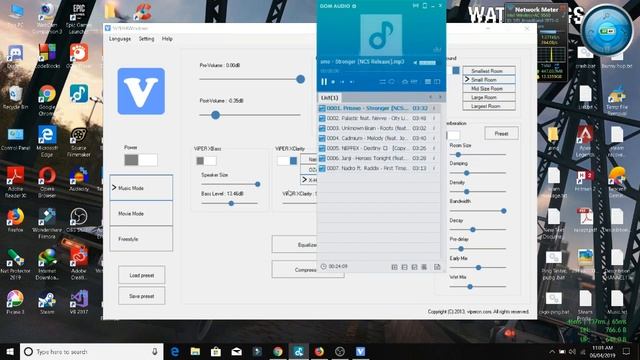This screenshot has width=640, height=360.
Task: Skip to next track in GOM Audio
Action: tap(351, 82)
